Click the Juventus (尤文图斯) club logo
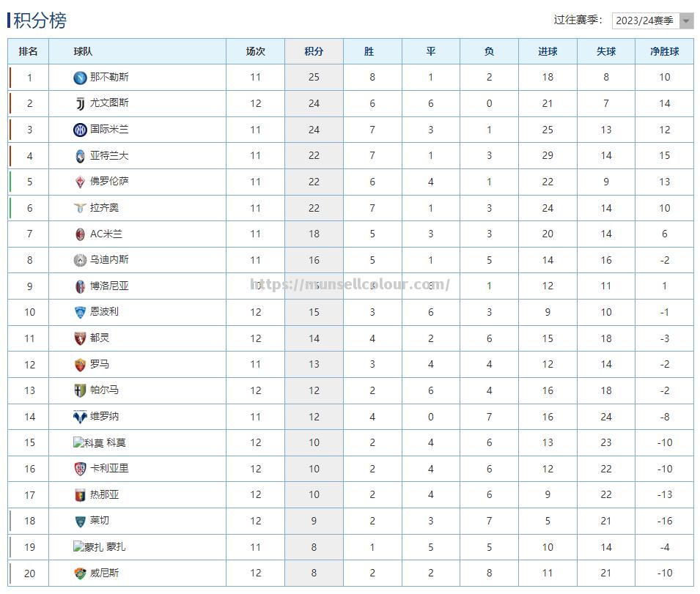 coord(80,103)
